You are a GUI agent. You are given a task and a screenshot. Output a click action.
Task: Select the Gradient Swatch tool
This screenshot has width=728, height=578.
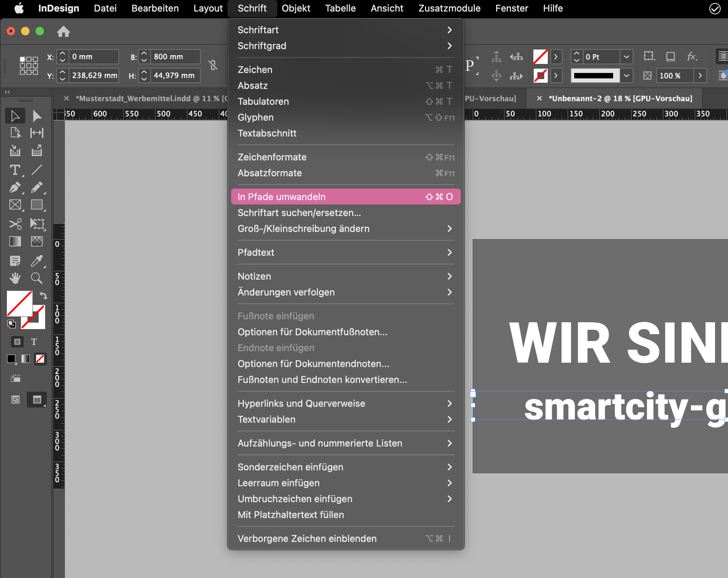point(15,241)
